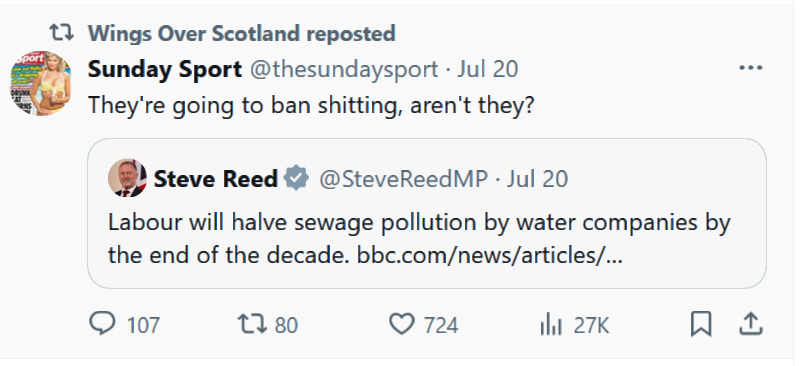Bookmark this Sunday Sport tweet
This screenshot has height=366, width=803.
point(701,324)
